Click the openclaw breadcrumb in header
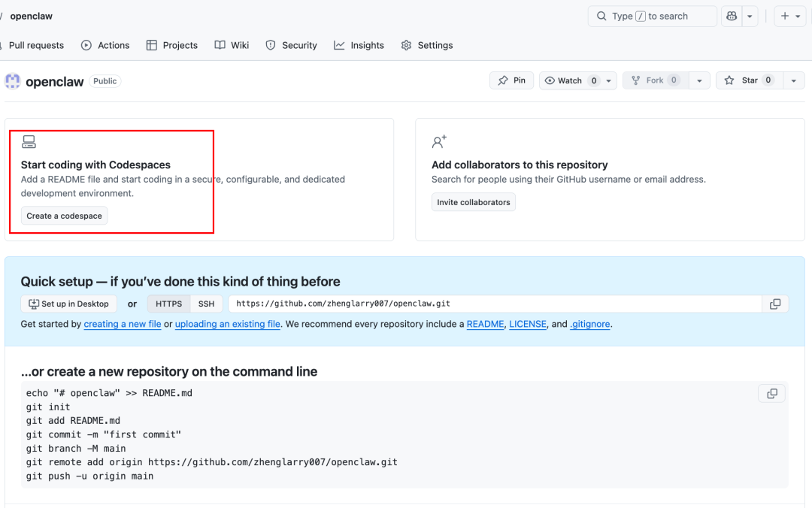 coord(31,16)
